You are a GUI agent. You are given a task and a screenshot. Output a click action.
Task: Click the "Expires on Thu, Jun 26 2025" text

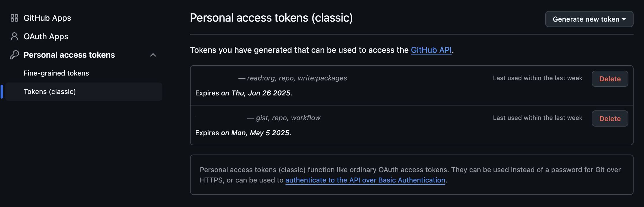pos(243,93)
